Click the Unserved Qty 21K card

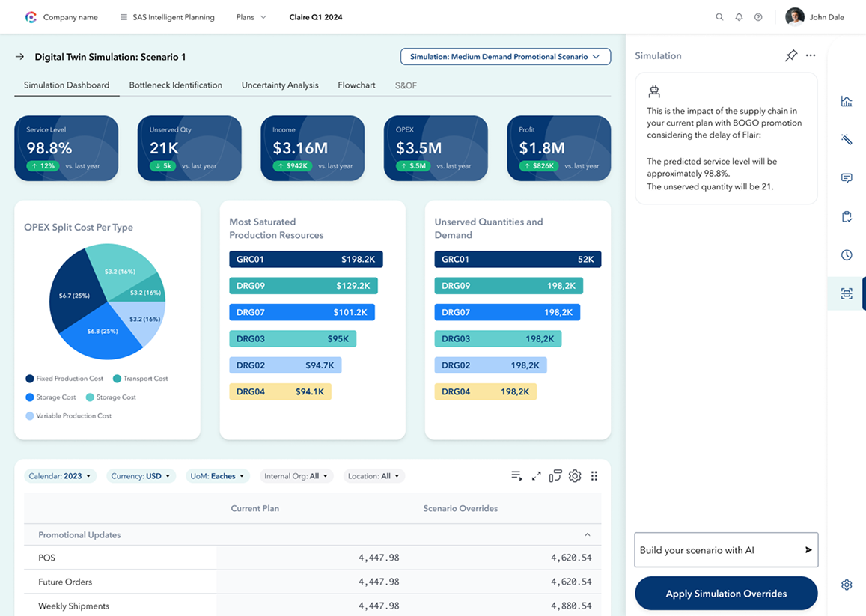coord(189,148)
